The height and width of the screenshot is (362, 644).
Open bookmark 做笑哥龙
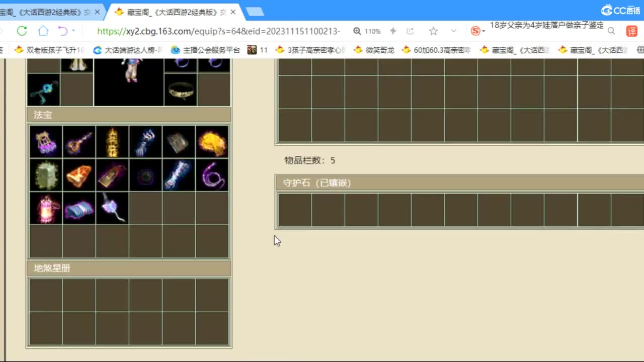point(374,50)
